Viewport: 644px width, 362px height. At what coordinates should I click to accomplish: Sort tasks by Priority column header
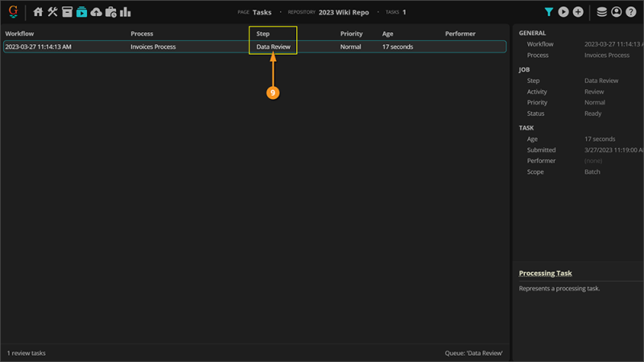[351, 34]
